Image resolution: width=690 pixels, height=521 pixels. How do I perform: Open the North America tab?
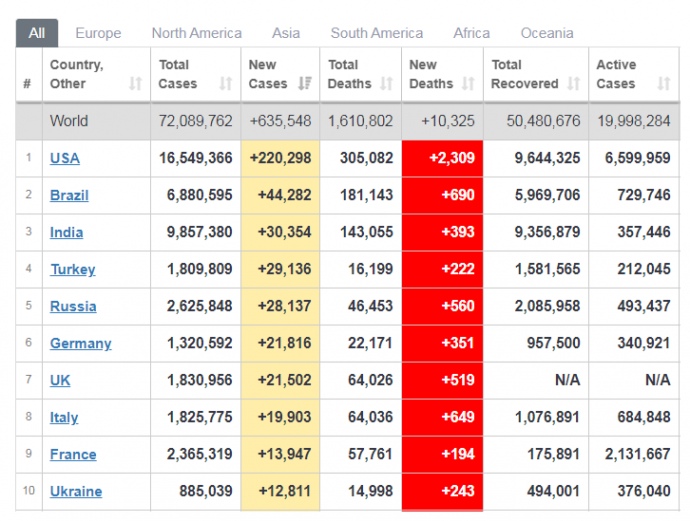196,33
